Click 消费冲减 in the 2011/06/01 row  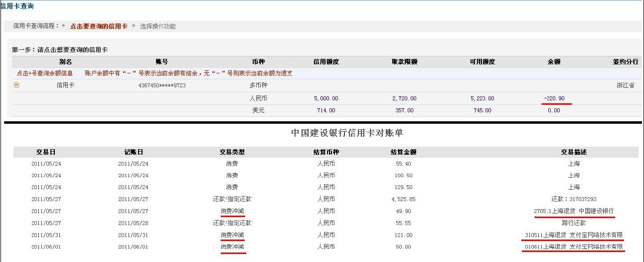click(x=232, y=247)
